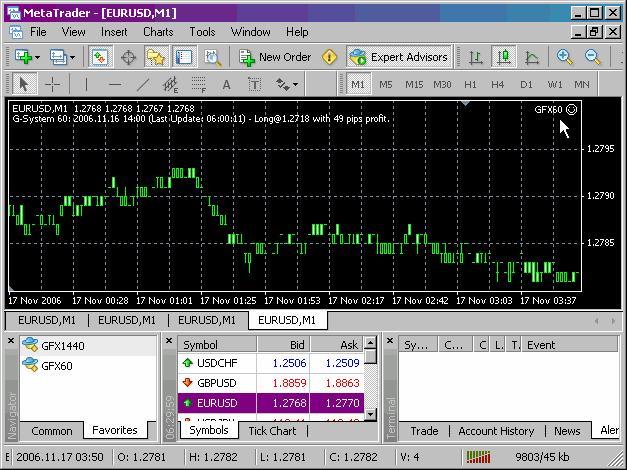Open the File menu
627x470 pixels.
tap(38, 32)
